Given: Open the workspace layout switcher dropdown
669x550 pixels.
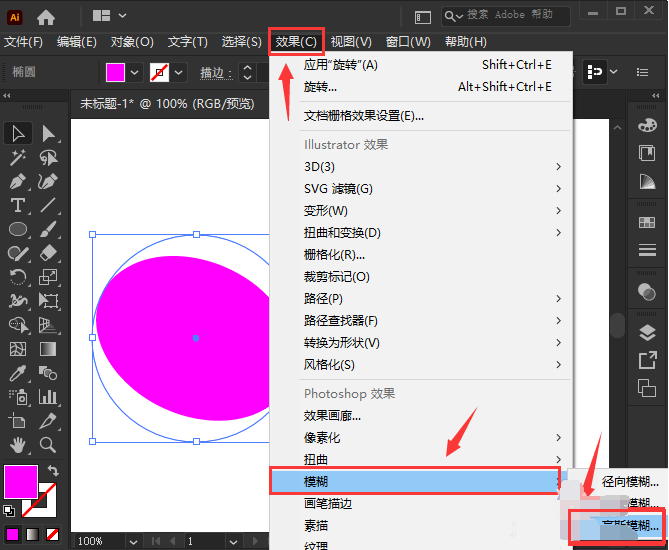Looking at the screenshot, I should point(122,16).
